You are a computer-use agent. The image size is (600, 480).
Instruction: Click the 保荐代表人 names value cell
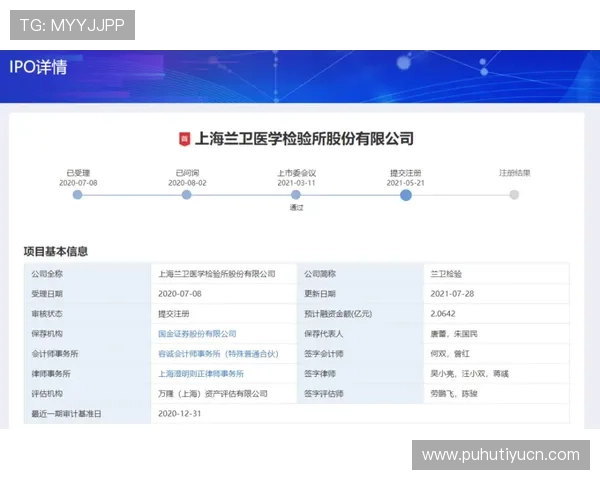tap(496, 334)
